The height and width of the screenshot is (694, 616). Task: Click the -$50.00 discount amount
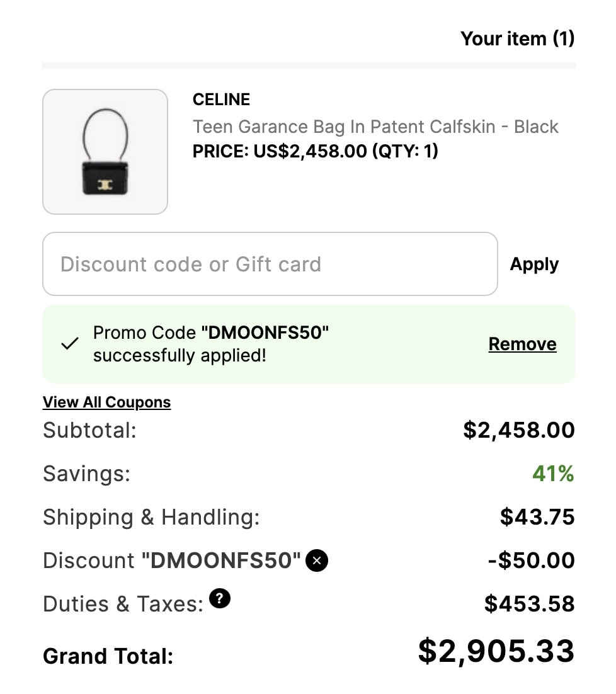click(531, 560)
